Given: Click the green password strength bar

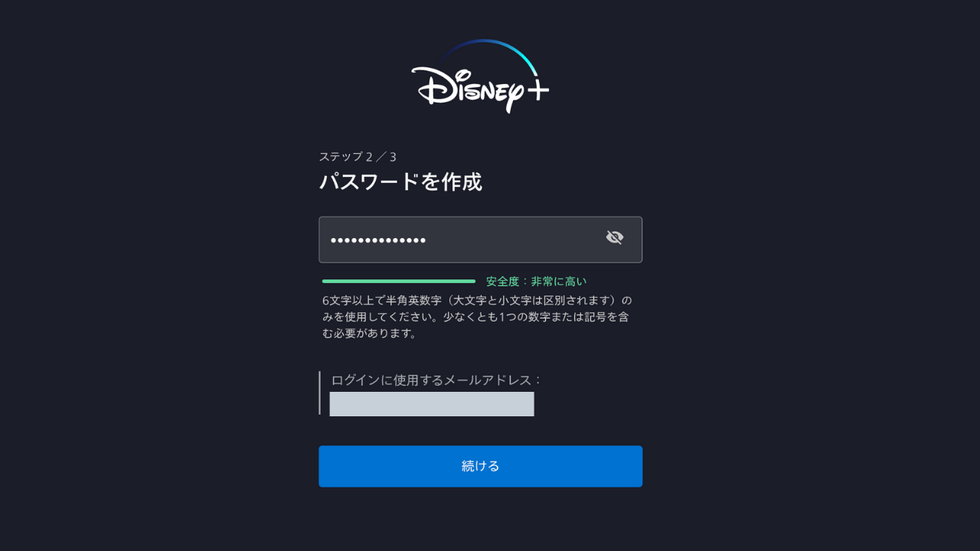Looking at the screenshot, I should [x=399, y=281].
